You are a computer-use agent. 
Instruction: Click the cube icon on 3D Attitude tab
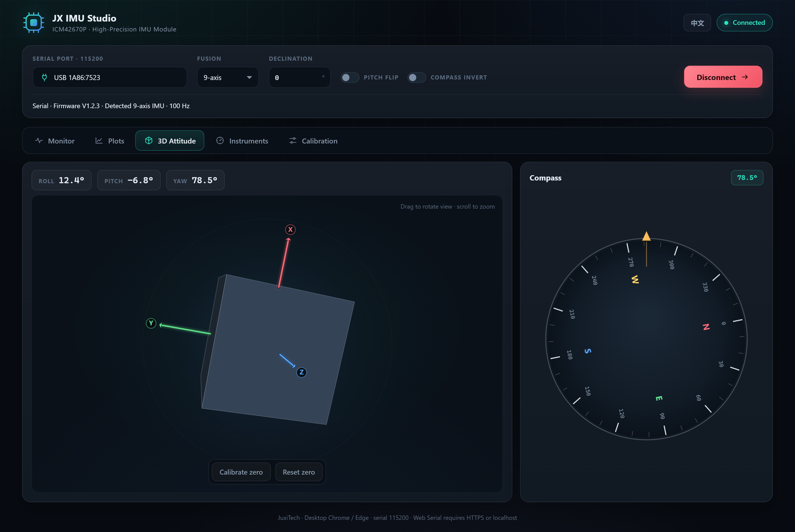coord(149,140)
